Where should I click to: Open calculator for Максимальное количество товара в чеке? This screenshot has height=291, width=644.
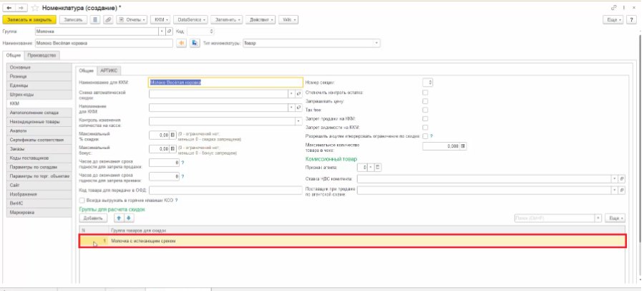tap(463, 146)
